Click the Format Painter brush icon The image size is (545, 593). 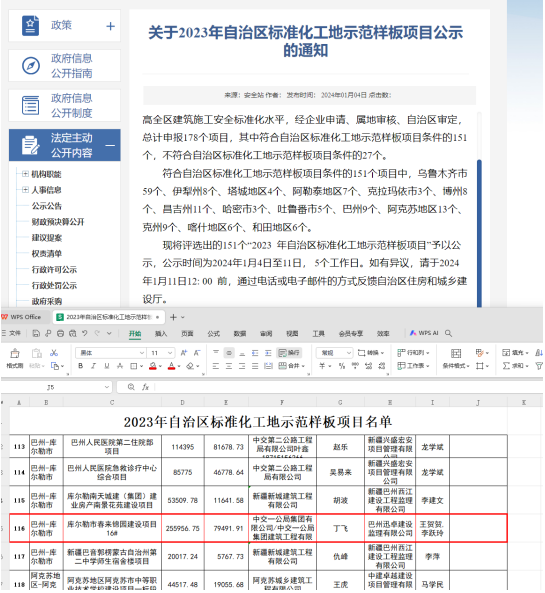coord(15,354)
